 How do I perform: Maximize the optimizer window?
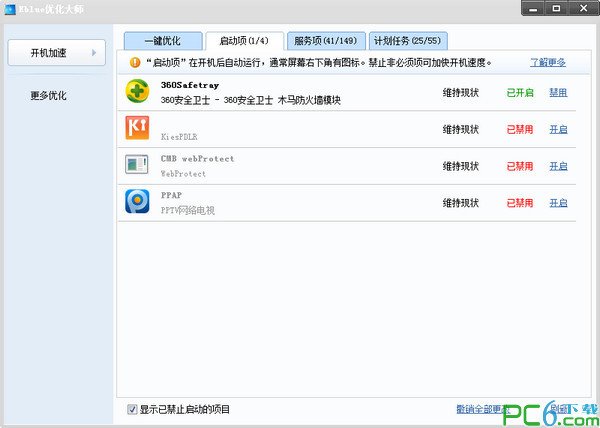557,8
